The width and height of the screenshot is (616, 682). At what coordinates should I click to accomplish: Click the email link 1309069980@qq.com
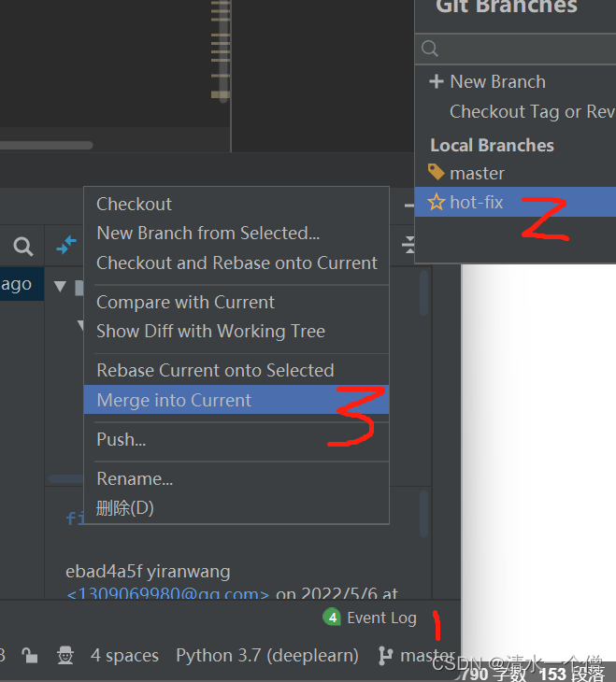coord(167,593)
